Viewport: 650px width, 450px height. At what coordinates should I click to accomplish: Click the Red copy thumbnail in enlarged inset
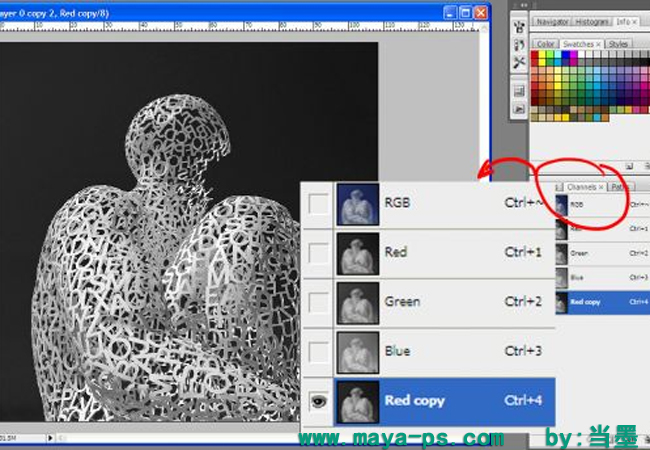[x=358, y=402]
